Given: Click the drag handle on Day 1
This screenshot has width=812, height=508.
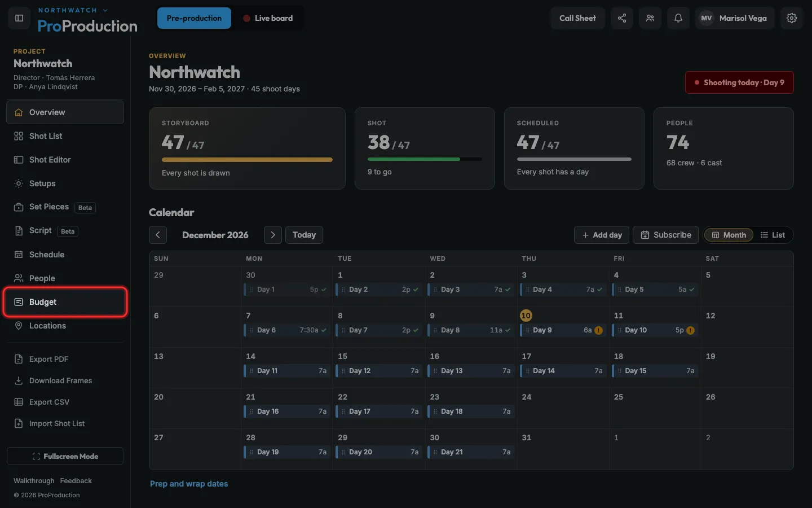Looking at the screenshot, I should [251, 290].
